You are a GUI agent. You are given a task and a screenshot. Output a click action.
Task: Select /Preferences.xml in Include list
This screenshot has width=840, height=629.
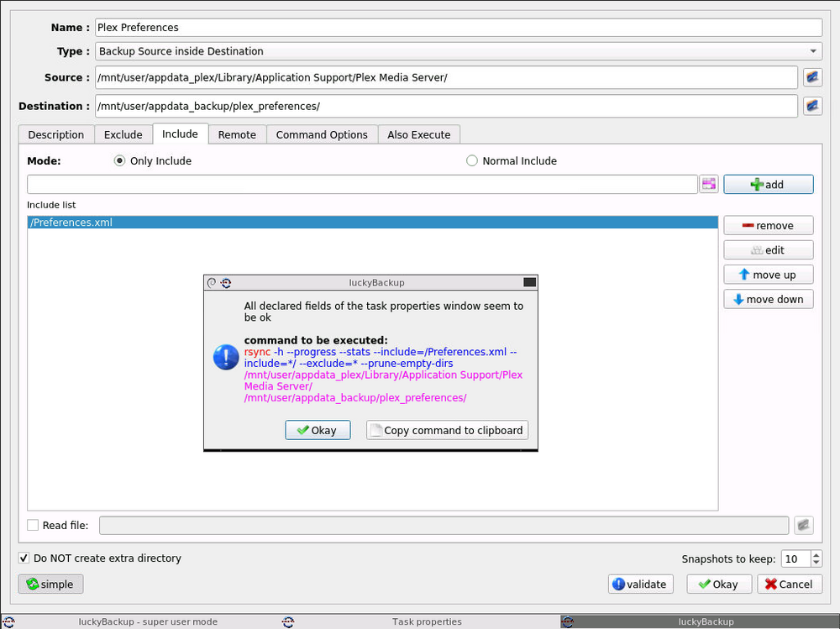372,223
